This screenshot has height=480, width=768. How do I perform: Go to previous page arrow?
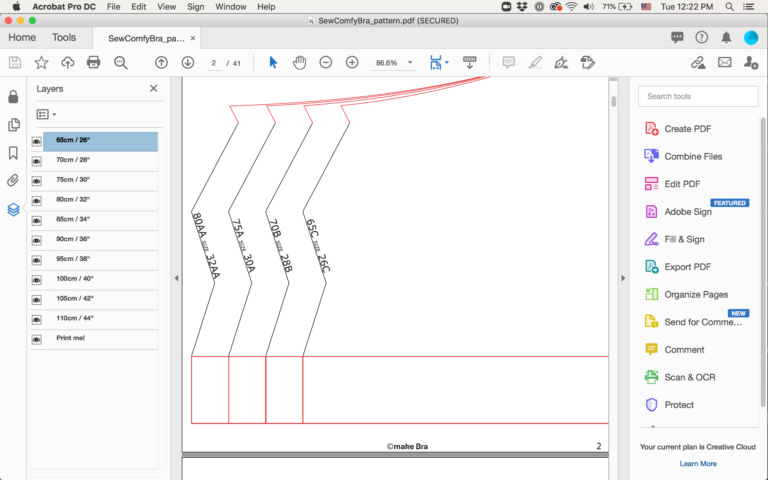point(162,62)
